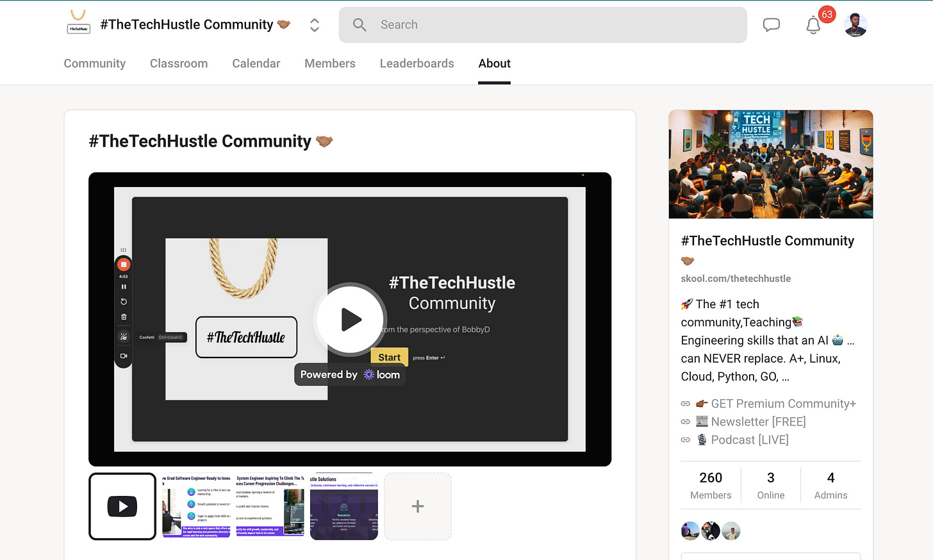Click the first member avatar in sidebar
Image resolution: width=933 pixels, height=560 pixels.
(690, 531)
